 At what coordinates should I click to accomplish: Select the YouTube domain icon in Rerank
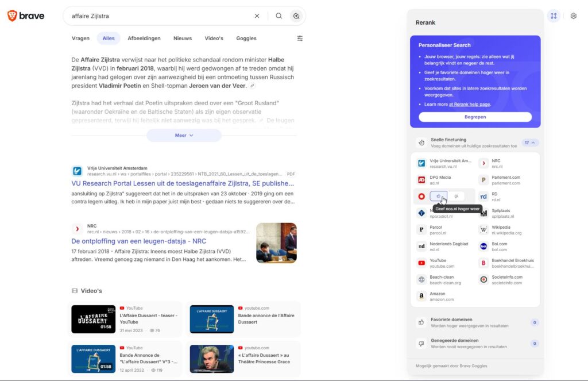[421, 263]
